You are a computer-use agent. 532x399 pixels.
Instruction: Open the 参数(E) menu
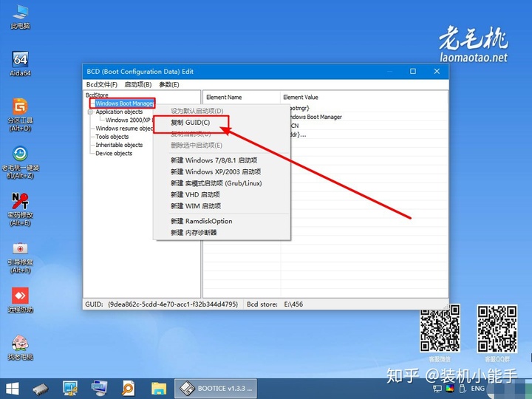(169, 84)
